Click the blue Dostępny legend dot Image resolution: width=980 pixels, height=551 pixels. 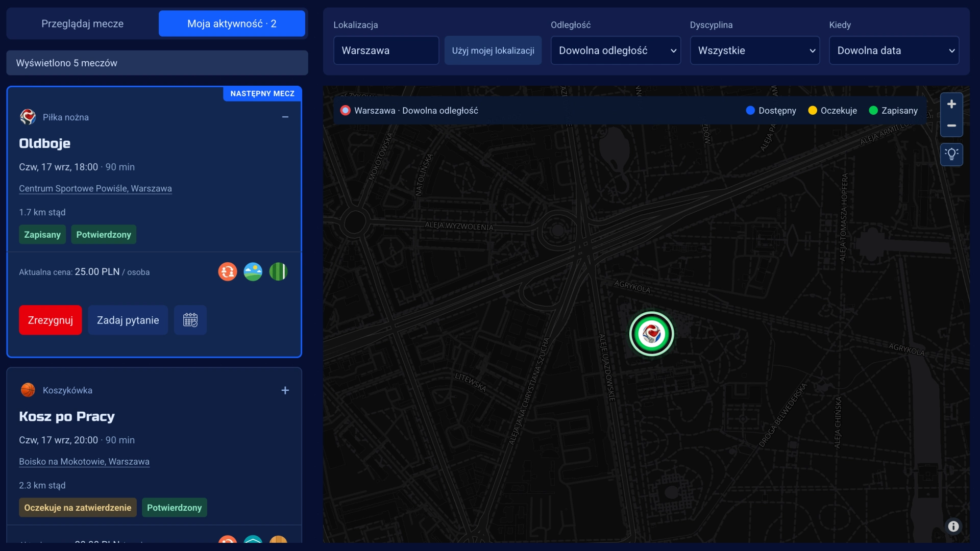(750, 111)
